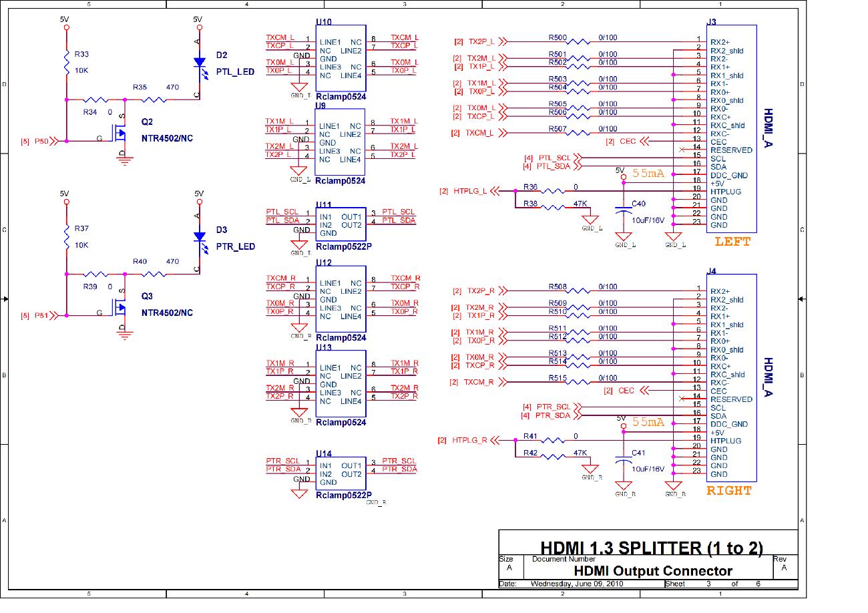Click the P51 off-page connector arrow
This screenshot has height=613, width=868.
pyautogui.click(x=55, y=315)
